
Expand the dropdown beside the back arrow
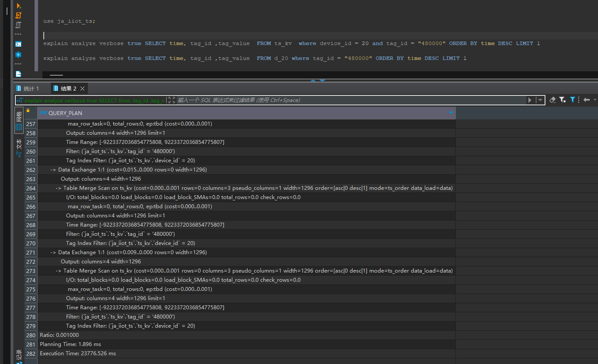595,100
